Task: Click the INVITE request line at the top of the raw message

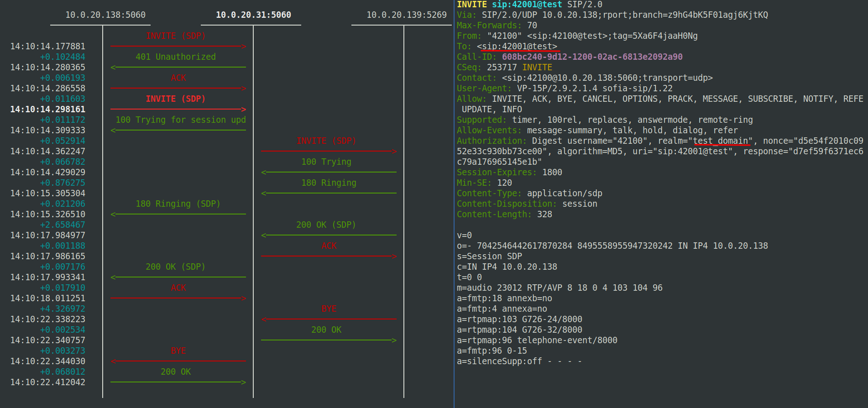Action: point(529,5)
